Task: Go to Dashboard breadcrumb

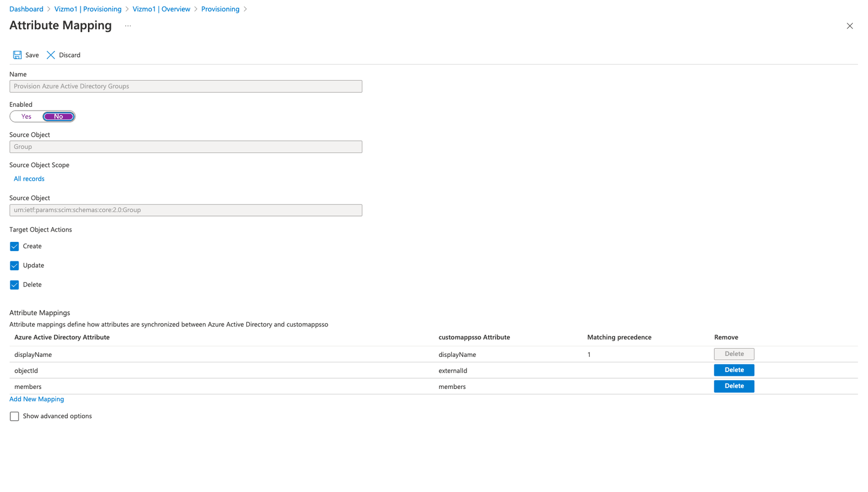Action: [x=26, y=9]
